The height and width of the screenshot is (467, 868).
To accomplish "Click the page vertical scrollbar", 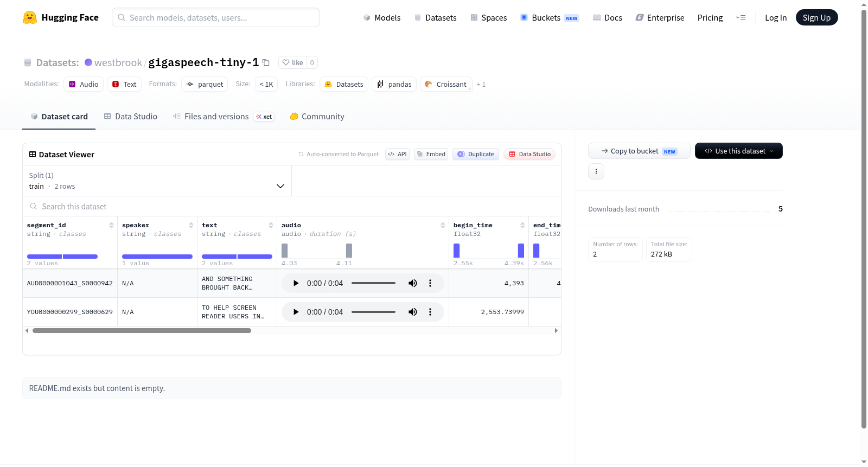I will (864, 219).
